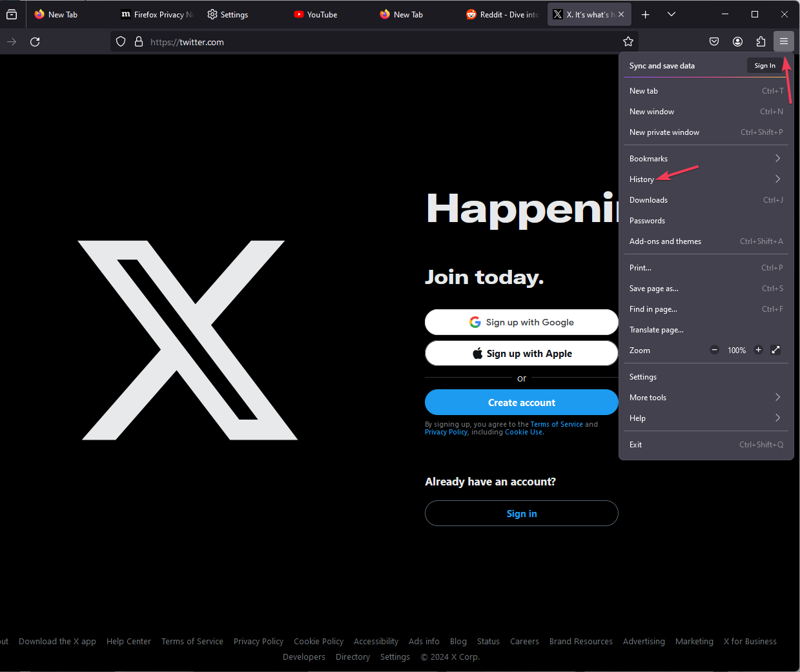
Task: Click the address bar URL field
Action: [x=374, y=42]
